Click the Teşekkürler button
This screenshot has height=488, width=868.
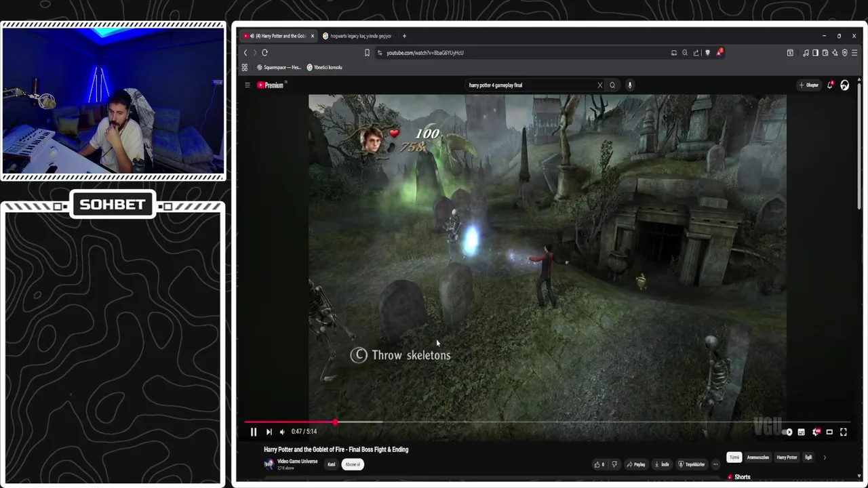(x=692, y=464)
